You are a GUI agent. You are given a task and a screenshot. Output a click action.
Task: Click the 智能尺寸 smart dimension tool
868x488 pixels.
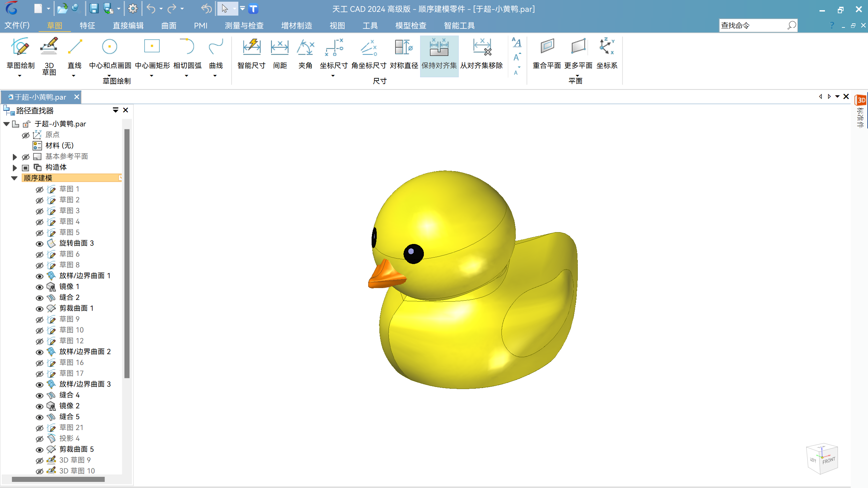coord(251,54)
